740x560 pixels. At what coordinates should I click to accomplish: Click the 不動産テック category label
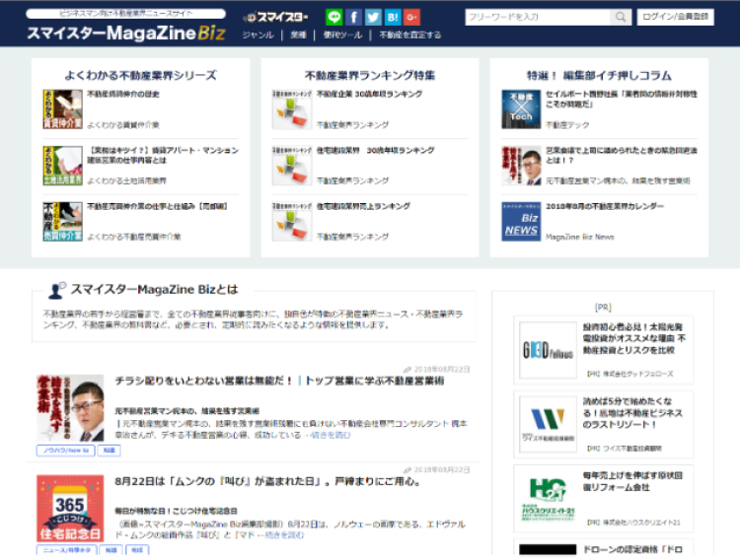click(567, 125)
